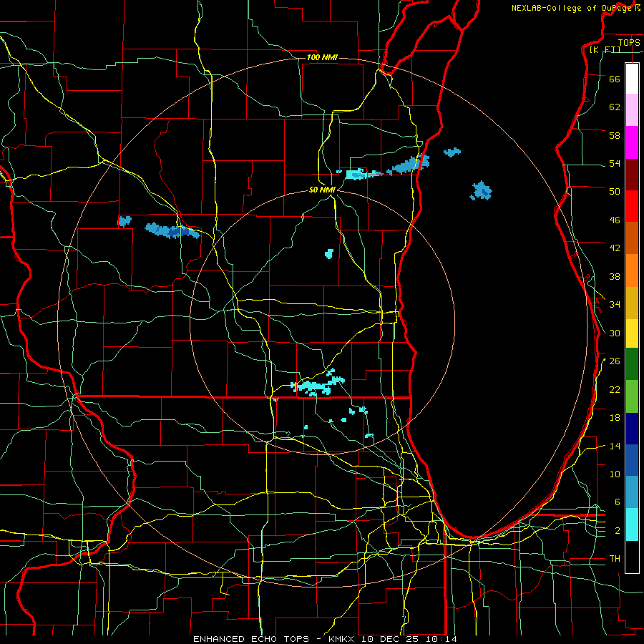Click the 42 scale value
The image size is (644, 644).
pos(615,248)
